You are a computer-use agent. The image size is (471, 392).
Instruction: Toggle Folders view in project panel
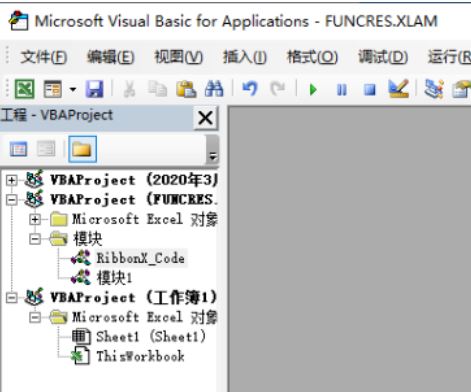click(82, 149)
